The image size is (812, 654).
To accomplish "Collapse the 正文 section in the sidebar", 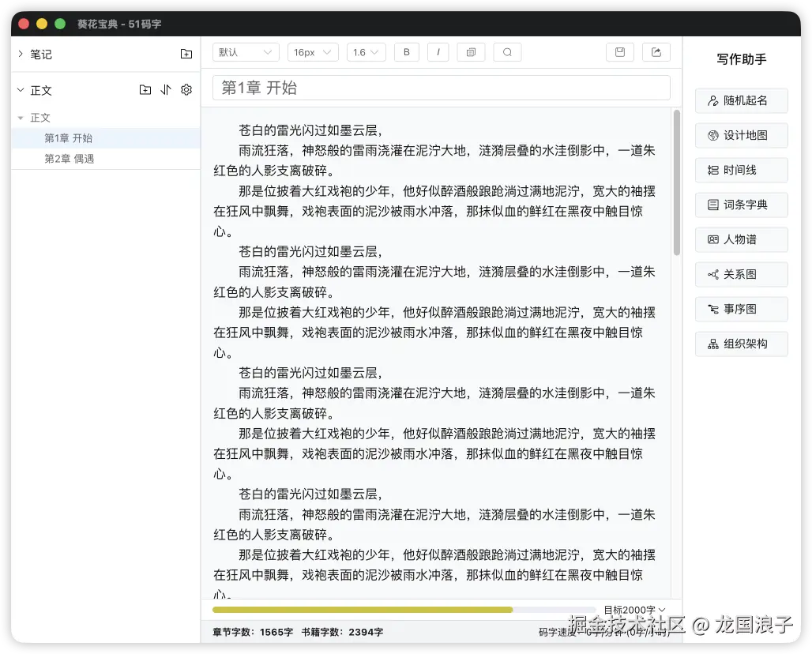I will coord(20,90).
